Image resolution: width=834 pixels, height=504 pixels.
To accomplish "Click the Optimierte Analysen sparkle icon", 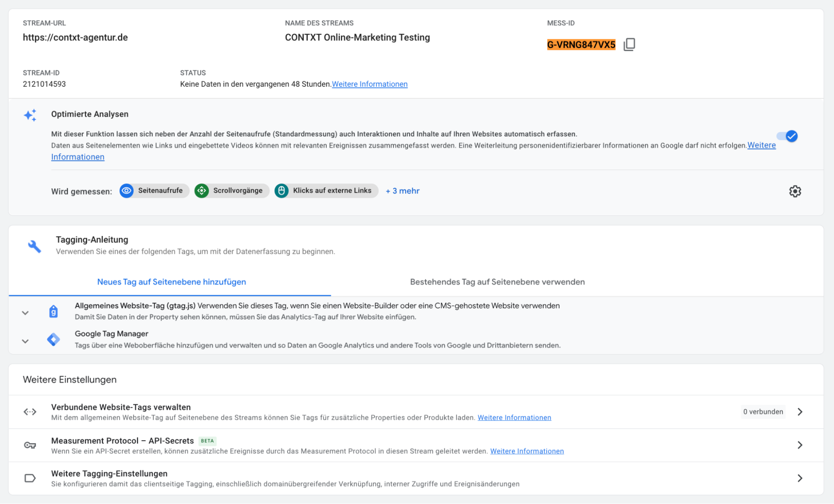I will [30, 115].
